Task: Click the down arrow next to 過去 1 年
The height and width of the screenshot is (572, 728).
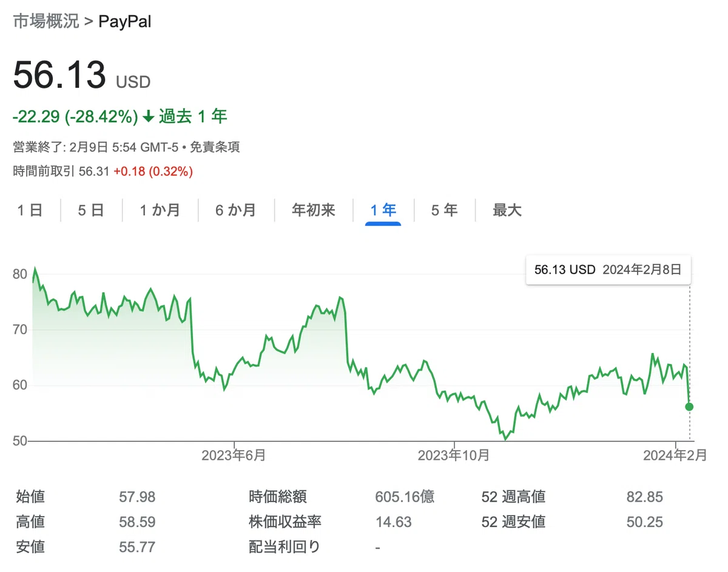Action: coord(149,116)
